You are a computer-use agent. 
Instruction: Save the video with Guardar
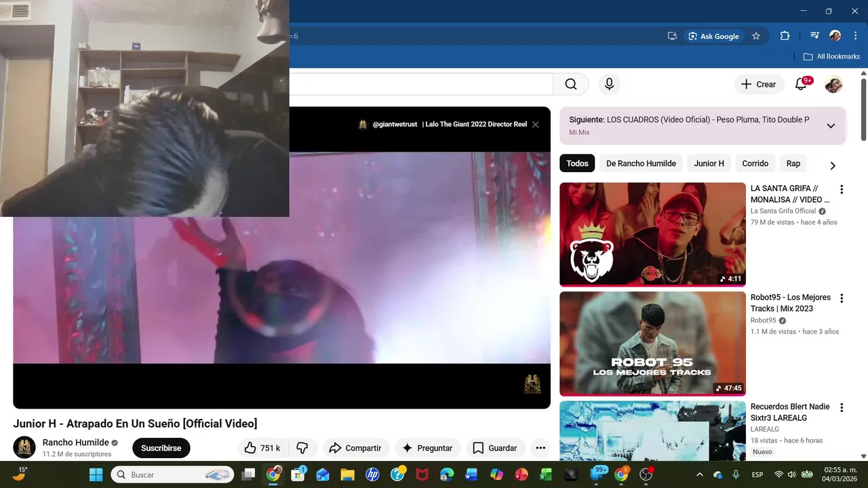[496, 448]
